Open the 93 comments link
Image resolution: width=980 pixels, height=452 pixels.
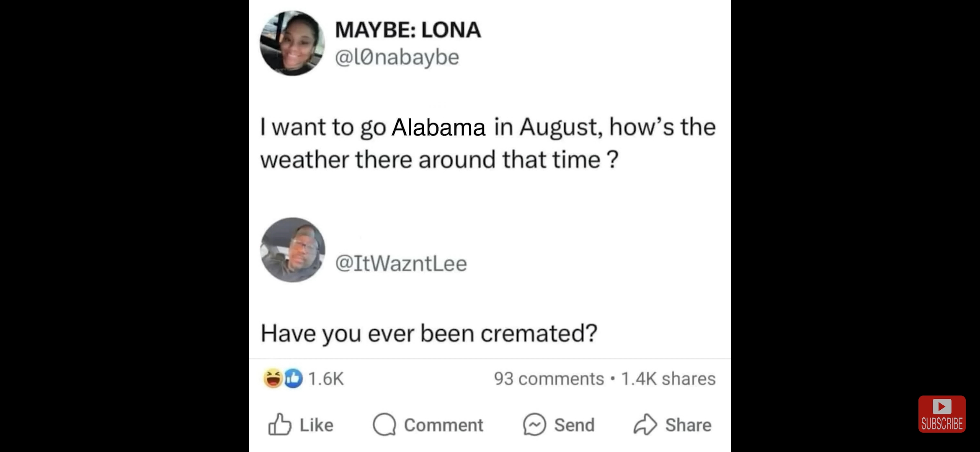click(x=549, y=379)
